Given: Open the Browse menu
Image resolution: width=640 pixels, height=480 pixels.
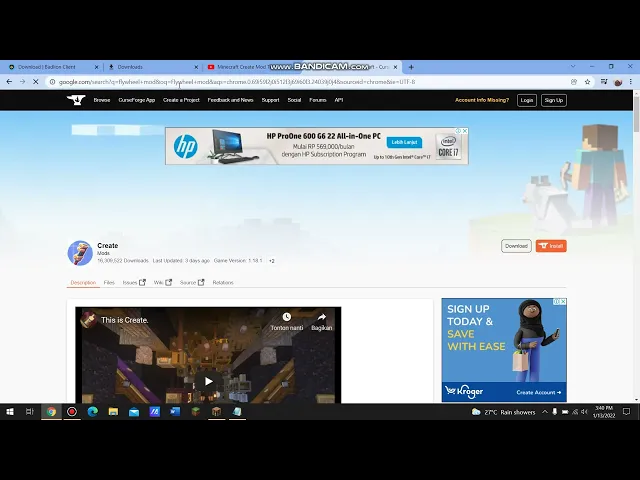Looking at the screenshot, I should click(x=102, y=100).
